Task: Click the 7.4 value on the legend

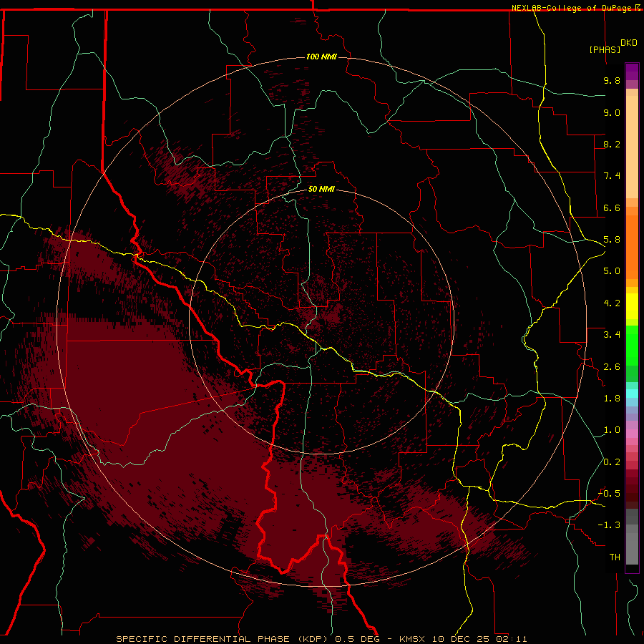Action: point(612,176)
